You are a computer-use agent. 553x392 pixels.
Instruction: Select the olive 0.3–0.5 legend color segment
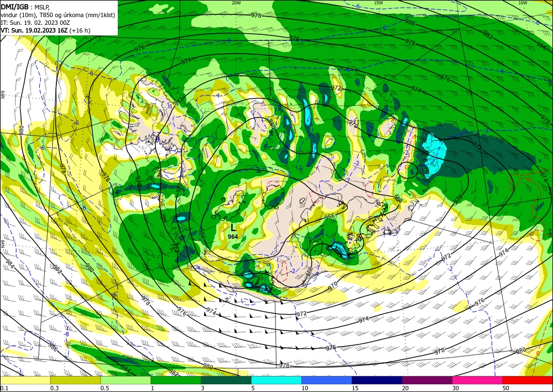click(x=75, y=380)
